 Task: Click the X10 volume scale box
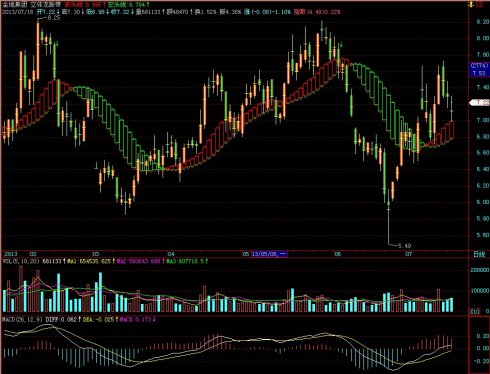(x=475, y=312)
